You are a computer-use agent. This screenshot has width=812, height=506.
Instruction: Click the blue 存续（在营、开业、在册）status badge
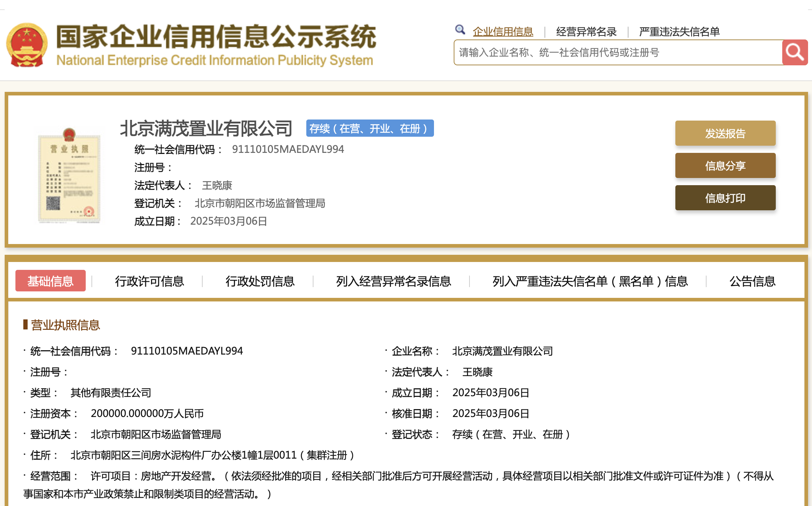tap(370, 128)
